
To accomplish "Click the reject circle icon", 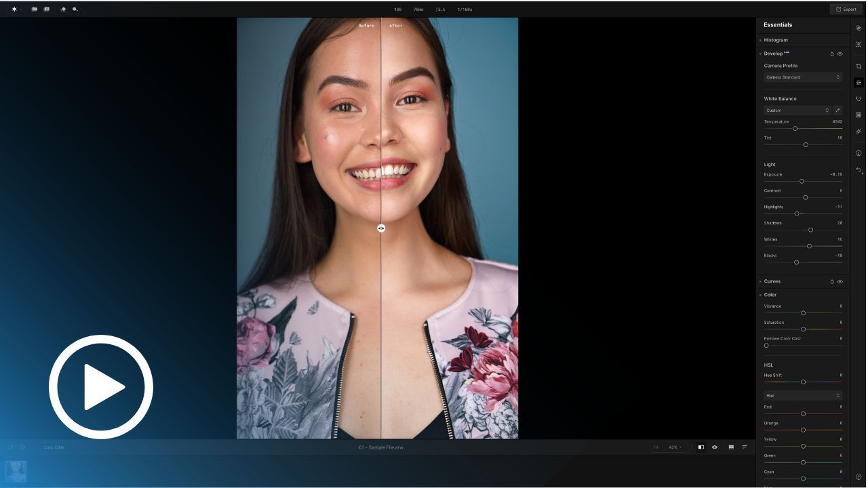I will [x=22, y=447].
